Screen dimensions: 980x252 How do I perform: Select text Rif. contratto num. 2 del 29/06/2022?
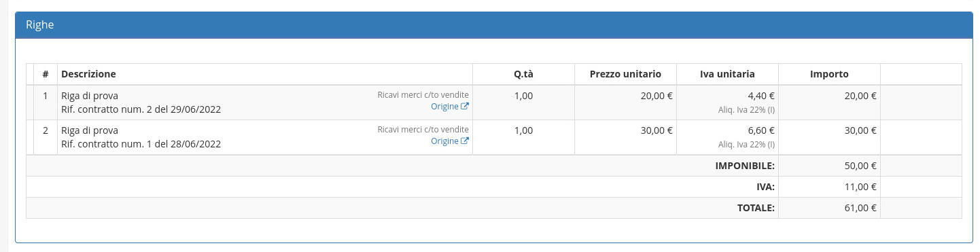coord(141,109)
